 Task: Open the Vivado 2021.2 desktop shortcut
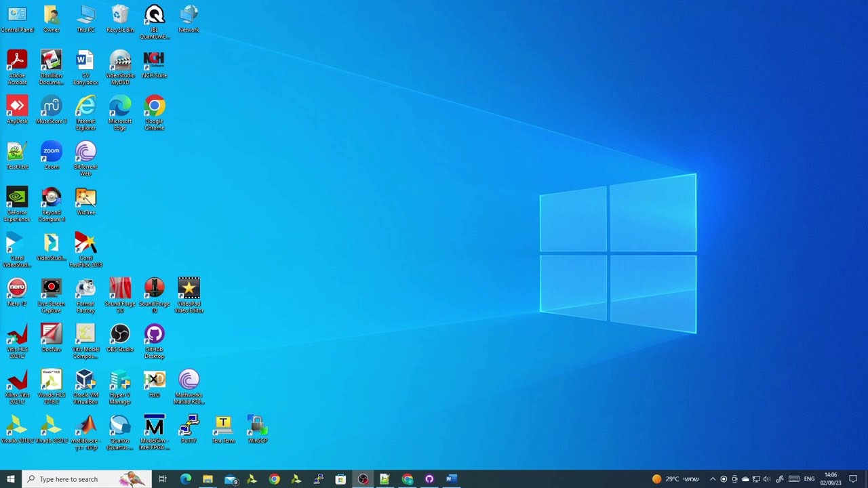pos(52,429)
